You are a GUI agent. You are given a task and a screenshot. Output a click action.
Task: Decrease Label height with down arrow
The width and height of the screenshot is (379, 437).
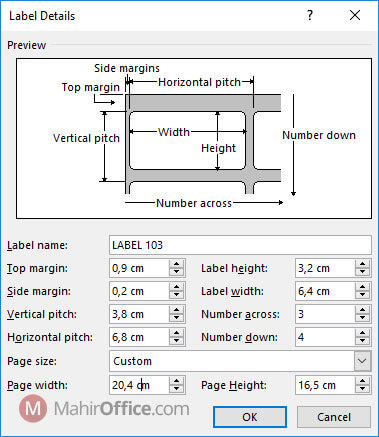[x=362, y=272]
